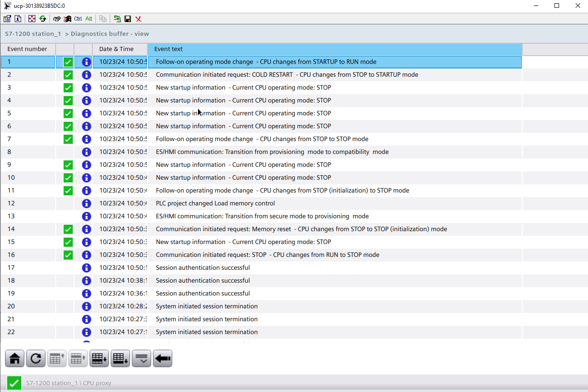
Task: Click event number 19 cell
Action: coord(28,294)
